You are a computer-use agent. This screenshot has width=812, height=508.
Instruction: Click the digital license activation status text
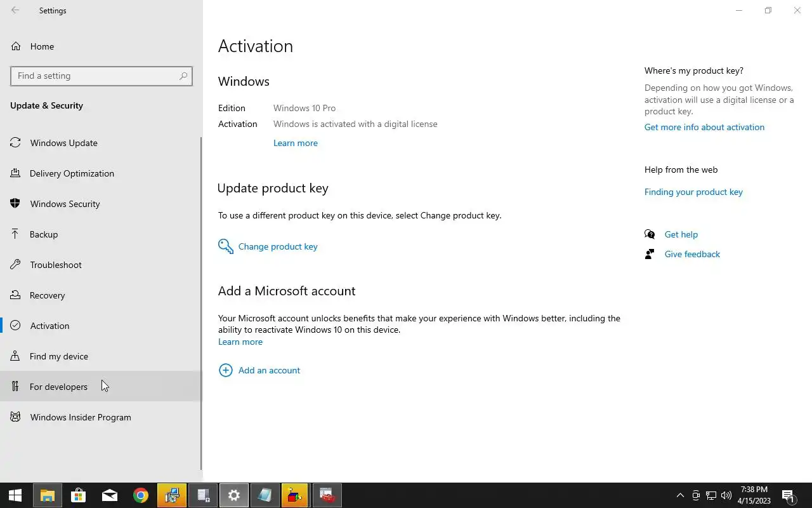tap(355, 124)
